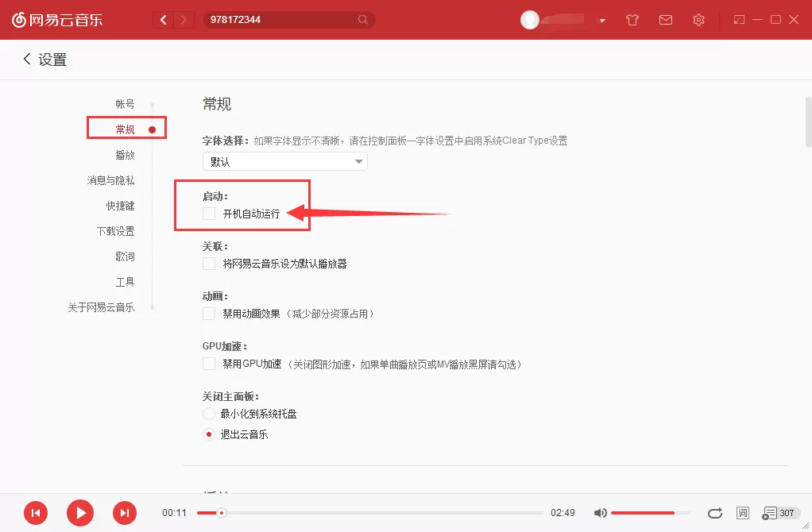Click the 设置 page title
Image resolution: width=812 pixels, height=532 pixels.
(x=52, y=60)
